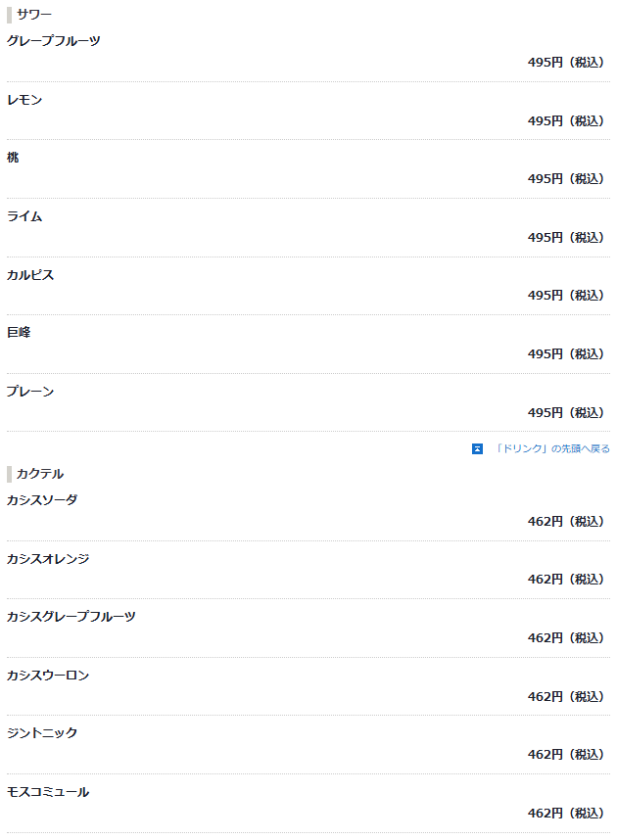
Task: Select the カシスソーダ cocktail item
Action: click(42, 500)
